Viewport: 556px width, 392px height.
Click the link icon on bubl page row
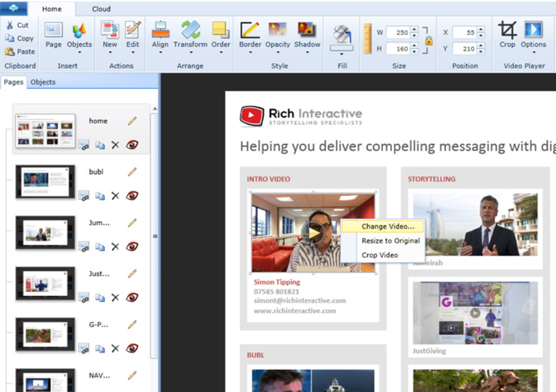(x=84, y=196)
